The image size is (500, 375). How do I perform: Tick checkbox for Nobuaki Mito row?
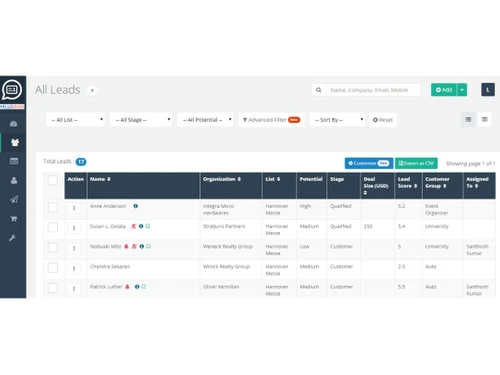pyautogui.click(x=53, y=247)
